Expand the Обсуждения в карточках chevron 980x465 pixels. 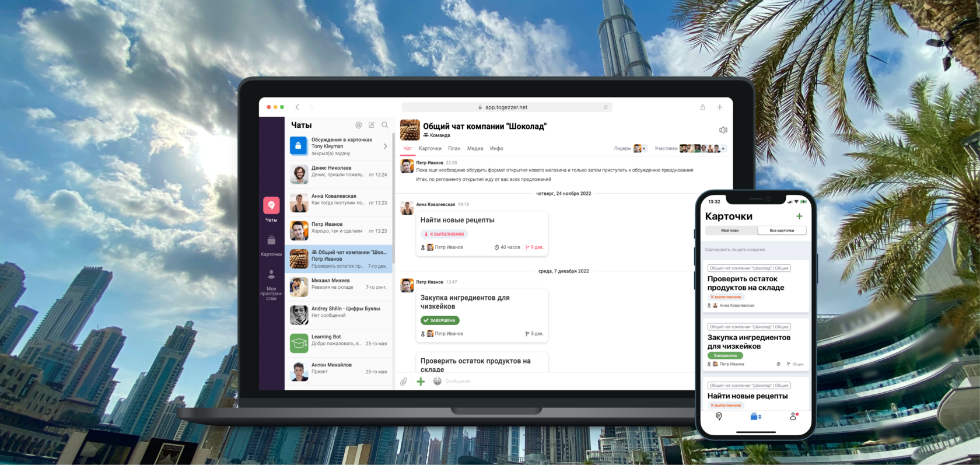385,146
